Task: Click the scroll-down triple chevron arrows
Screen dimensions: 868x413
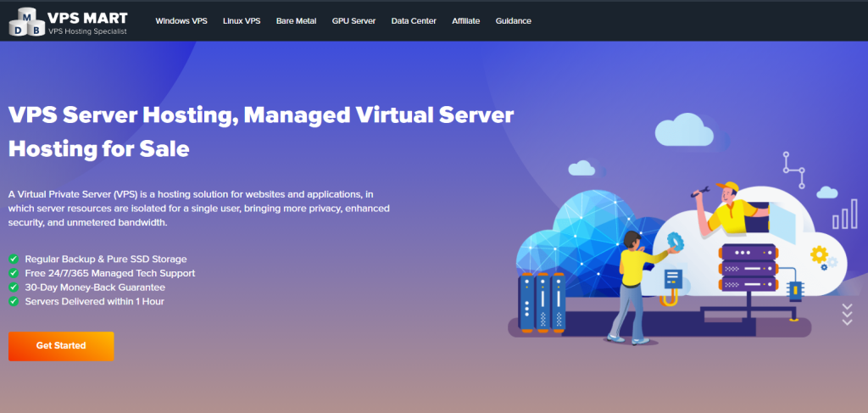Action: click(847, 315)
